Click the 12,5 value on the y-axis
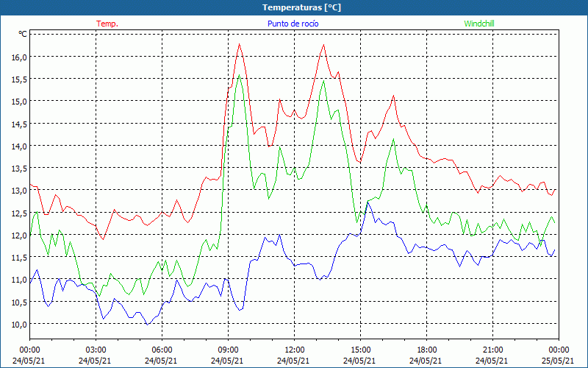The image size is (588, 368). coord(19,213)
